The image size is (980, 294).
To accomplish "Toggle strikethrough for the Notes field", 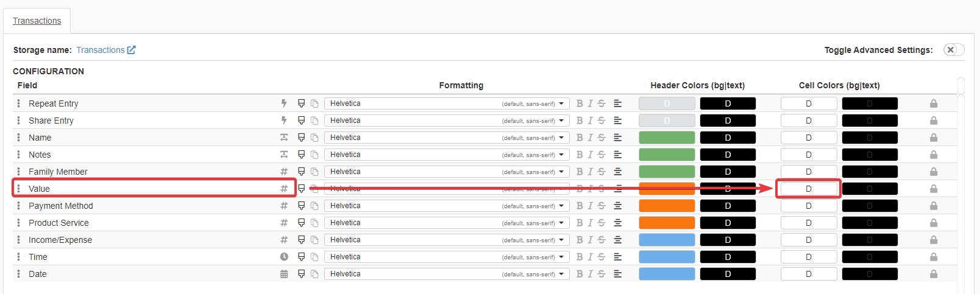I will click(602, 155).
